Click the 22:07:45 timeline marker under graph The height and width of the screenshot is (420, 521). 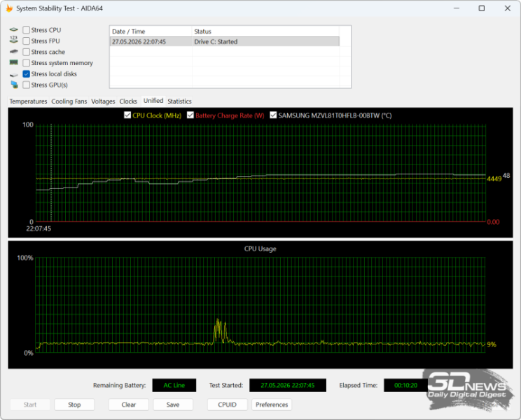(x=39, y=228)
